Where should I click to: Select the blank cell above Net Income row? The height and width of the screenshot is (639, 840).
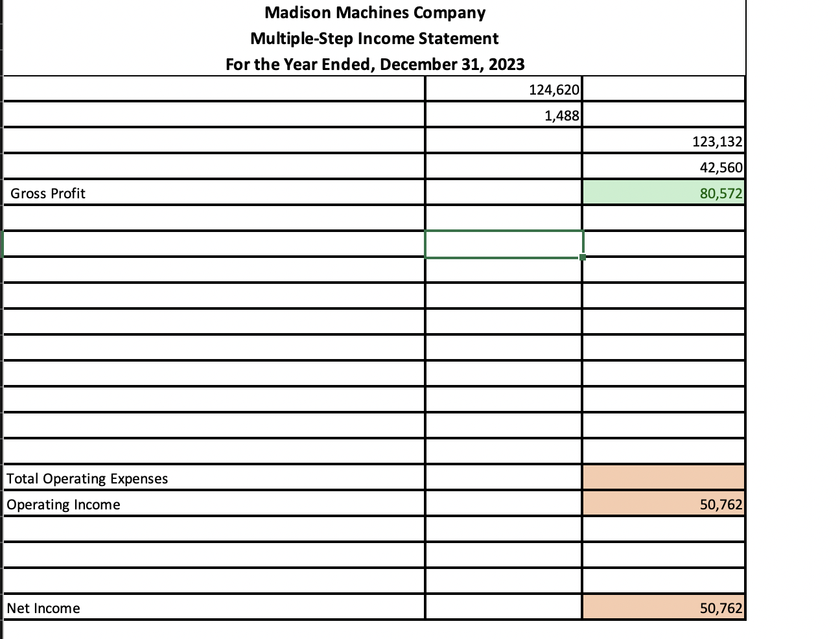[x=194, y=581]
